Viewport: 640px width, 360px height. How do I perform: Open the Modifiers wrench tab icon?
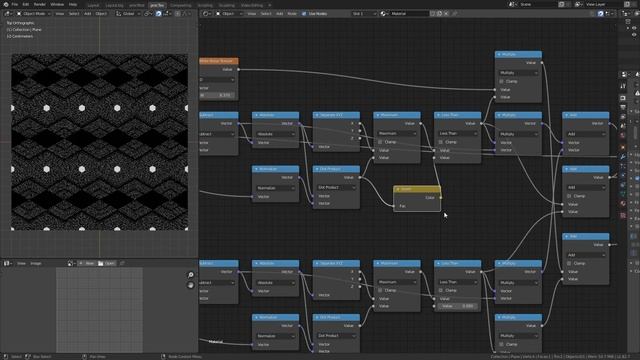623,157
